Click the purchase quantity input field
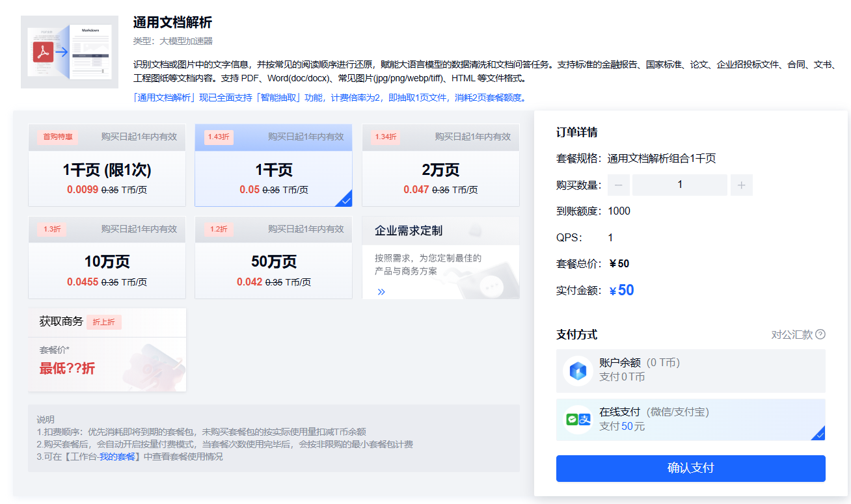Viewport: 851px width, 504px height. click(x=679, y=185)
